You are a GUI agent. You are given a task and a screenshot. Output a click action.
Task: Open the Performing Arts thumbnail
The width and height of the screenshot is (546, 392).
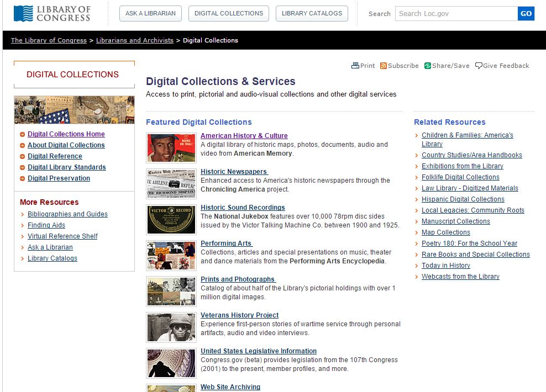171,255
